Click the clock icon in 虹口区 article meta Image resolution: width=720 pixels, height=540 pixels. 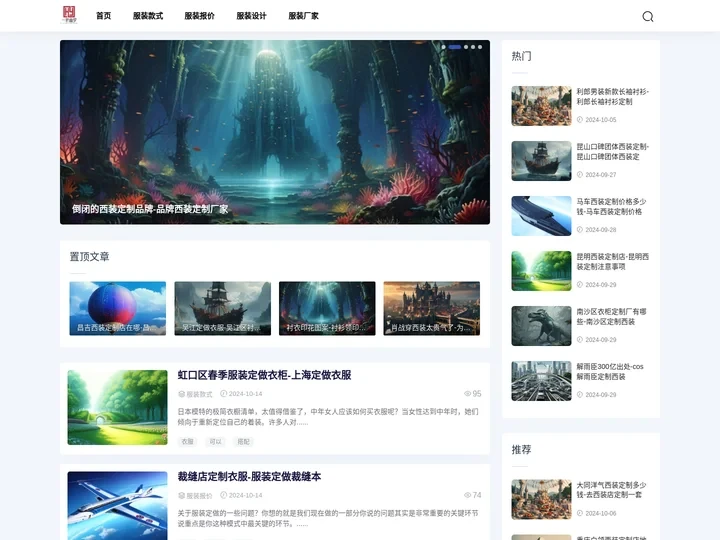click(224, 394)
